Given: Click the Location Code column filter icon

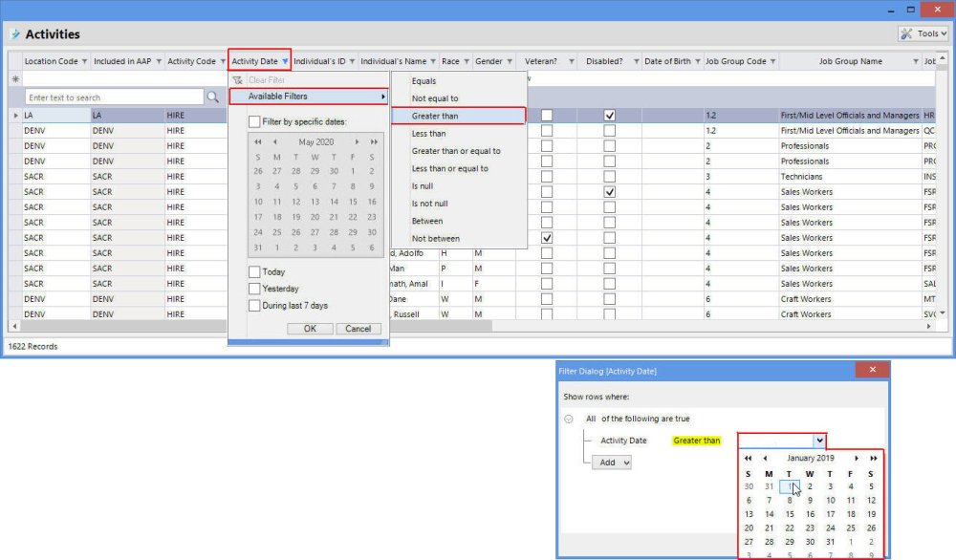Looking at the screenshot, I should [x=85, y=61].
